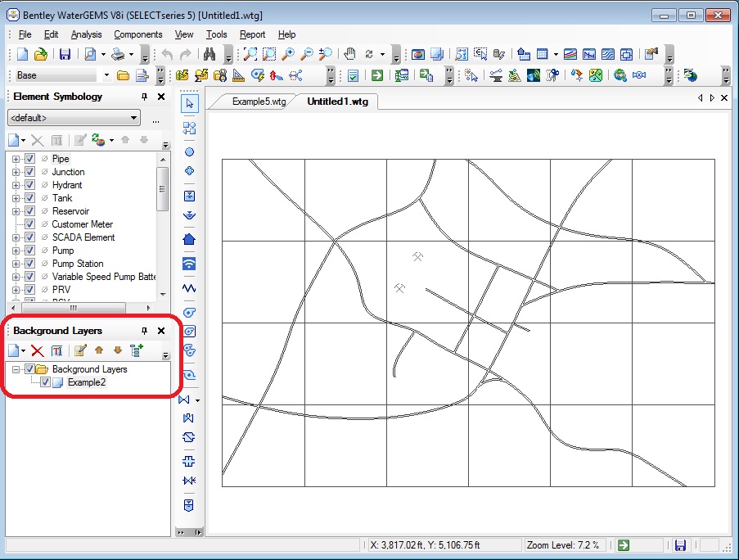Toggle the Pipe symbology checkbox
The image size is (739, 560).
point(29,159)
